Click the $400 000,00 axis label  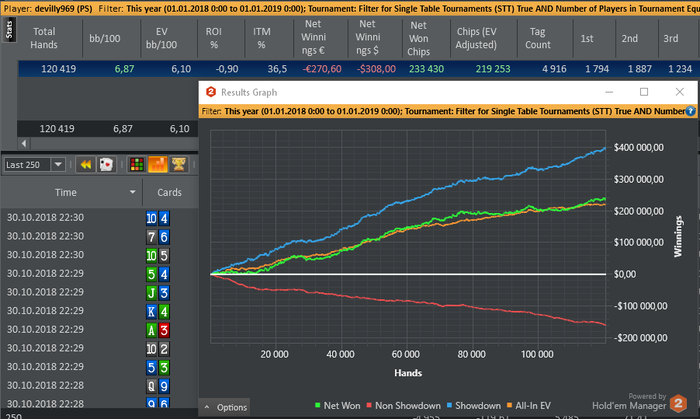(x=638, y=148)
